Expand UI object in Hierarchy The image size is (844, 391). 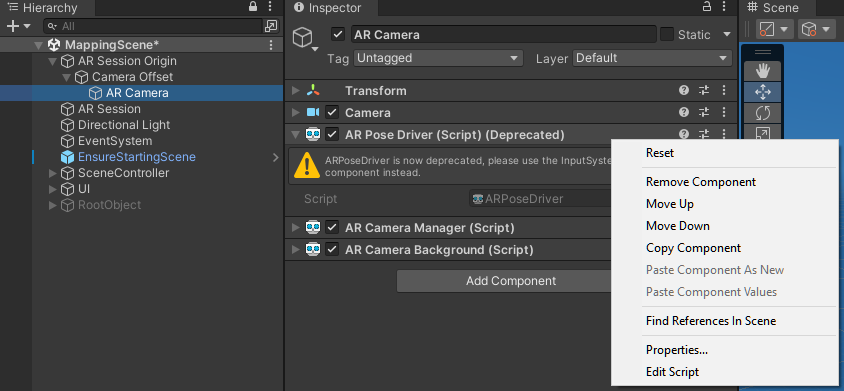[52, 190]
